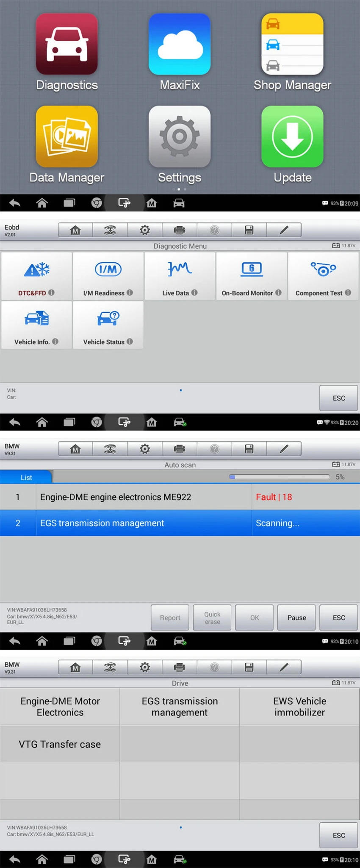Screen dimensions: 360x868
Task: Open recent apps in nav bar showing 20:09
Action: pyautogui.click(x=69, y=203)
